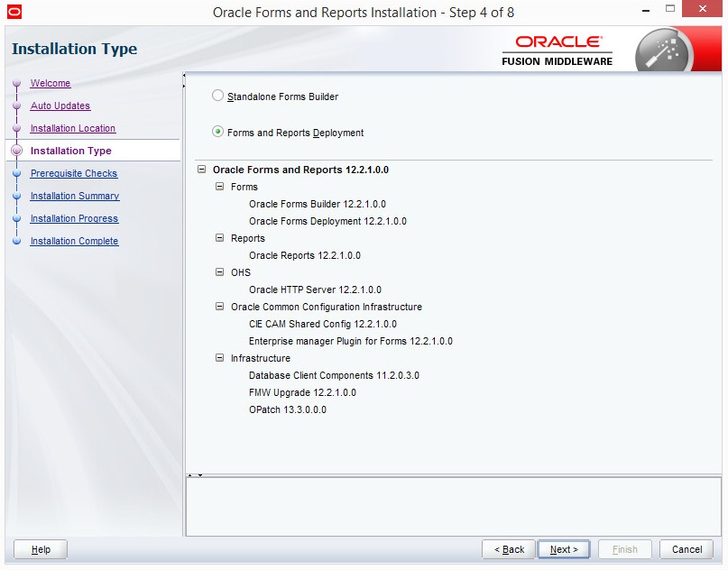Close the installer window
Viewport: 728px width, 570px height.
tap(702, 9)
